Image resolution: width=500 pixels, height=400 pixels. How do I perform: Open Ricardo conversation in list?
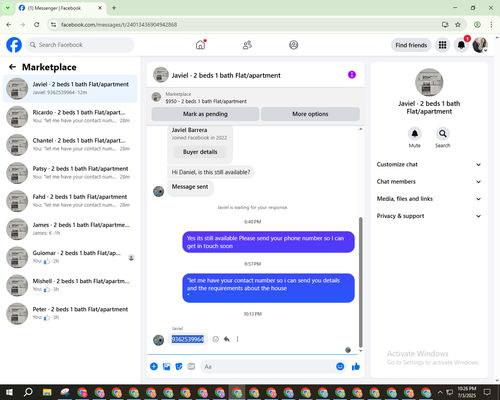point(70,117)
